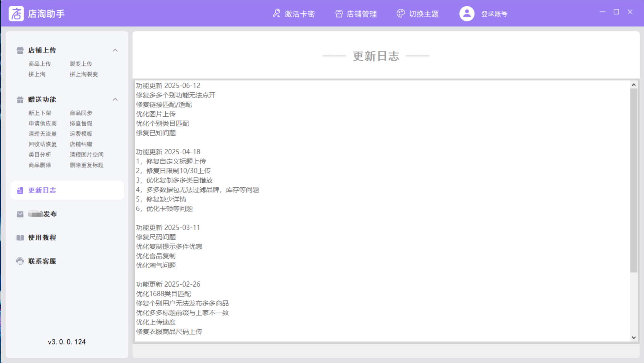
Task: Open the 更新日志 sidebar item
Action: click(42, 190)
